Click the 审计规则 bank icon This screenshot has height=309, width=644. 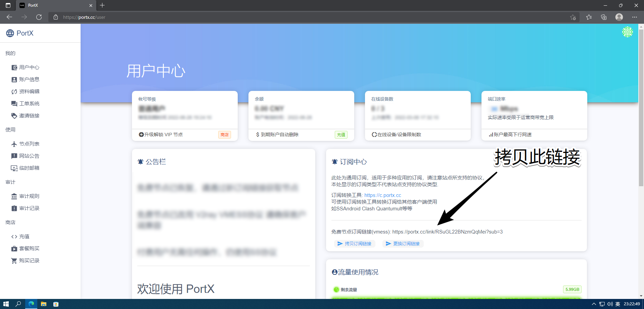tap(14, 196)
